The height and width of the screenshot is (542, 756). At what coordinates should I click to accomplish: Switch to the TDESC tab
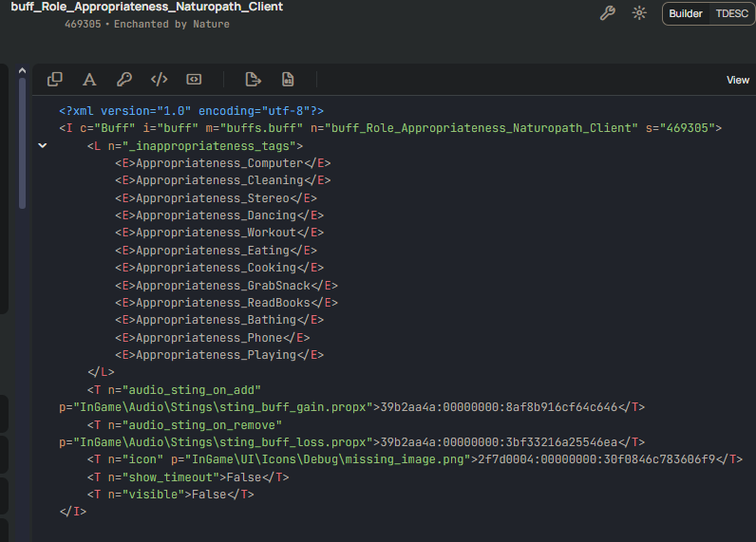point(731,14)
